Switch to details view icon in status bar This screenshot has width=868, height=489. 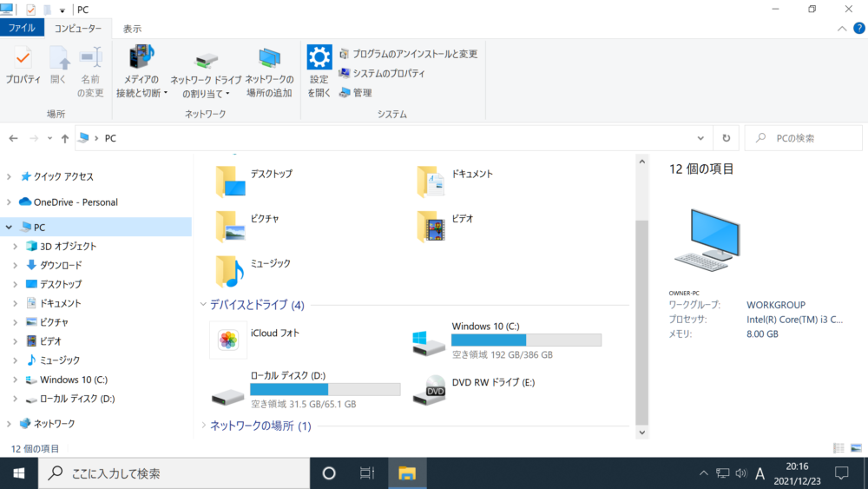click(838, 448)
